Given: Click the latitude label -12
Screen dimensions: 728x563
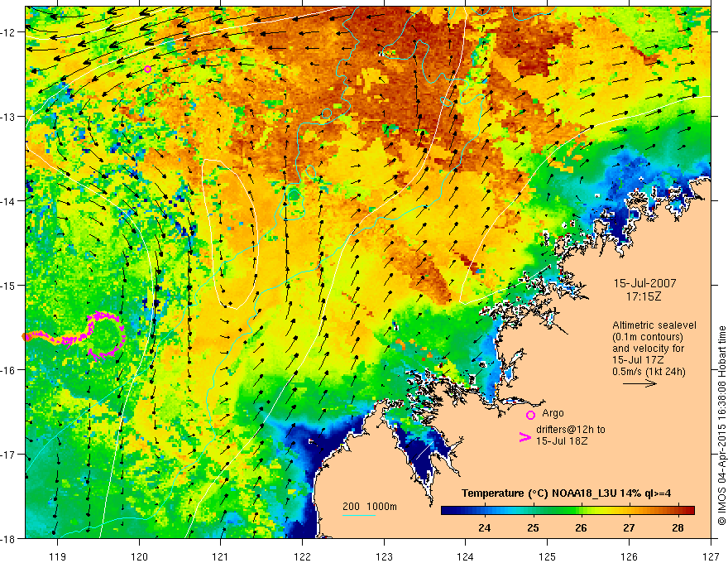Looking at the screenshot, I should (x=8, y=32).
